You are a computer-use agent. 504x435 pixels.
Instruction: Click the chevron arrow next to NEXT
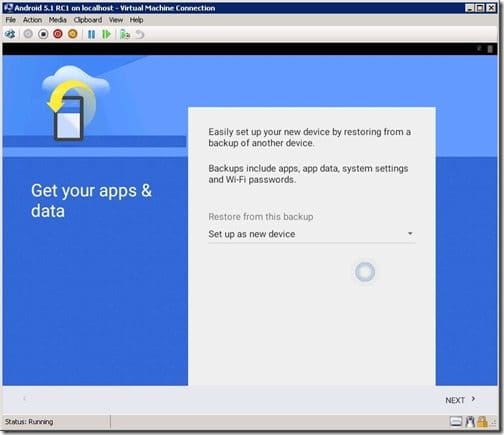point(473,399)
